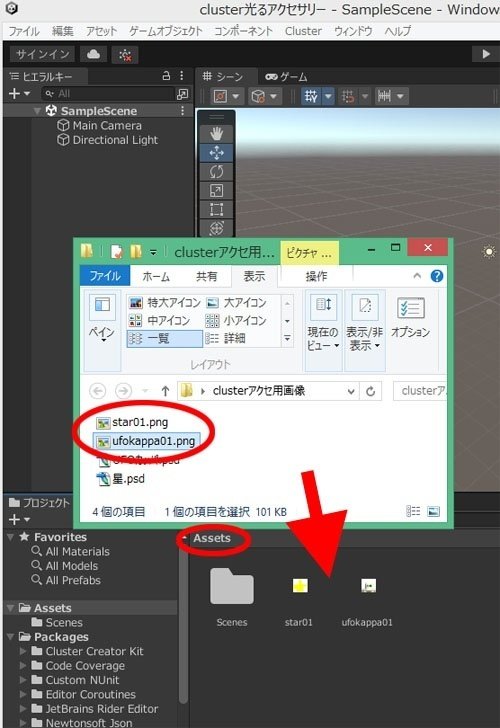Screen dimensions: 500x728
Task: Open ファイル tab in Explorer window
Action: (x=105, y=276)
